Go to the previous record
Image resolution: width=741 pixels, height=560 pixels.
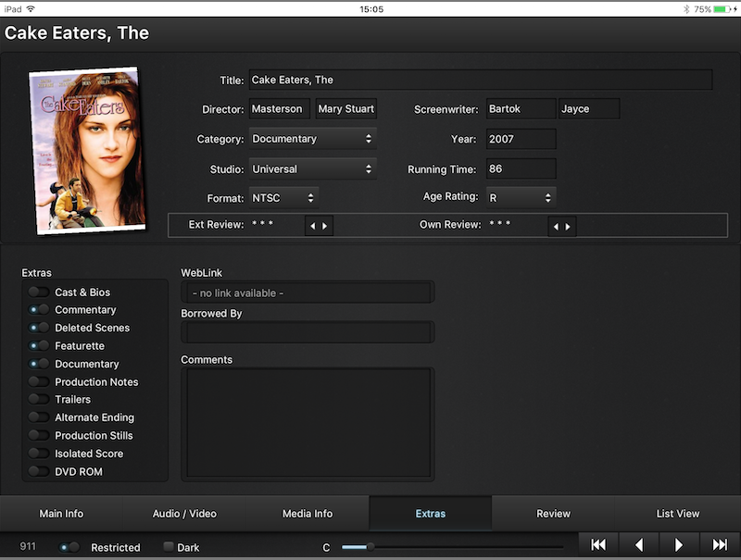(x=639, y=545)
